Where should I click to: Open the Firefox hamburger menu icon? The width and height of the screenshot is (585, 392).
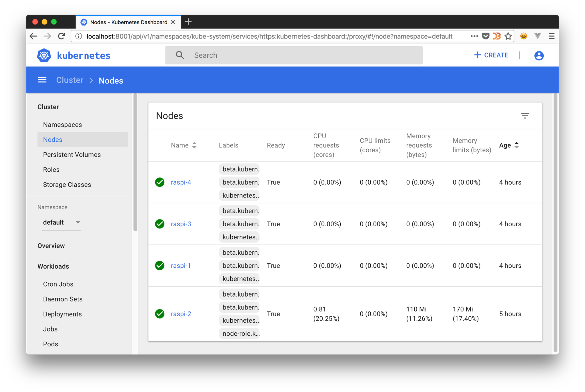click(x=552, y=36)
